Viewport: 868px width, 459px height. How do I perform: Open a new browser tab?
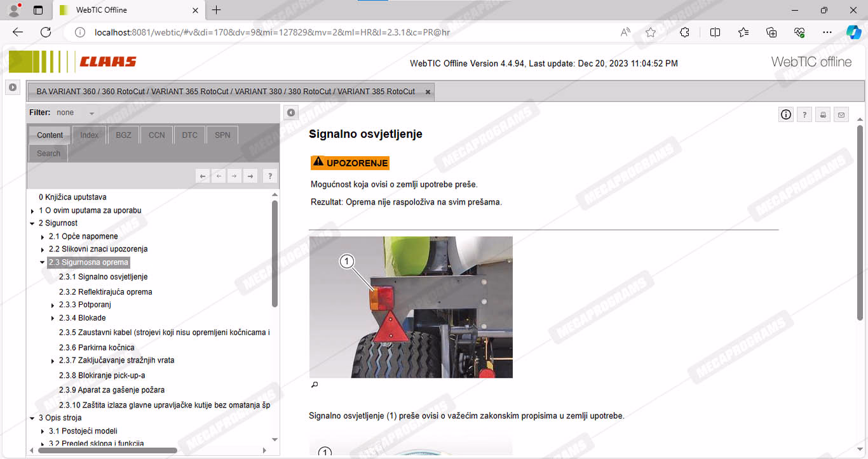(217, 10)
